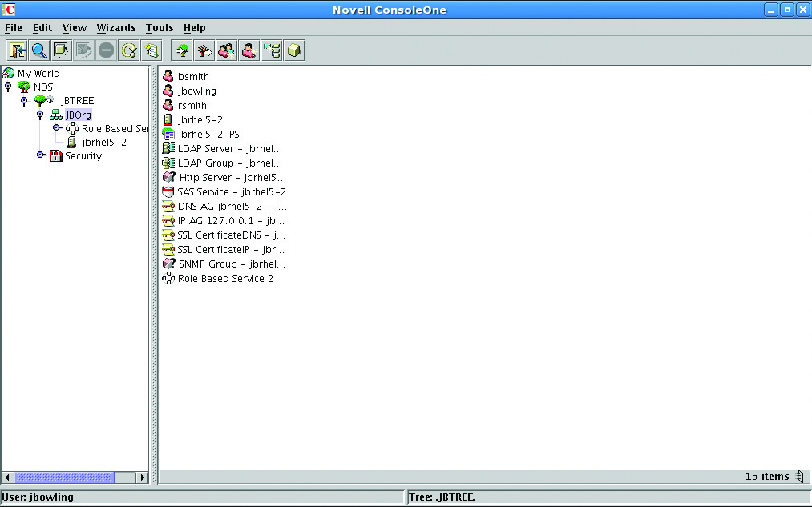Screen dimensions: 812x507
Task: Click the Exit ConsoleOne door icon
Action: coord(17,50)
